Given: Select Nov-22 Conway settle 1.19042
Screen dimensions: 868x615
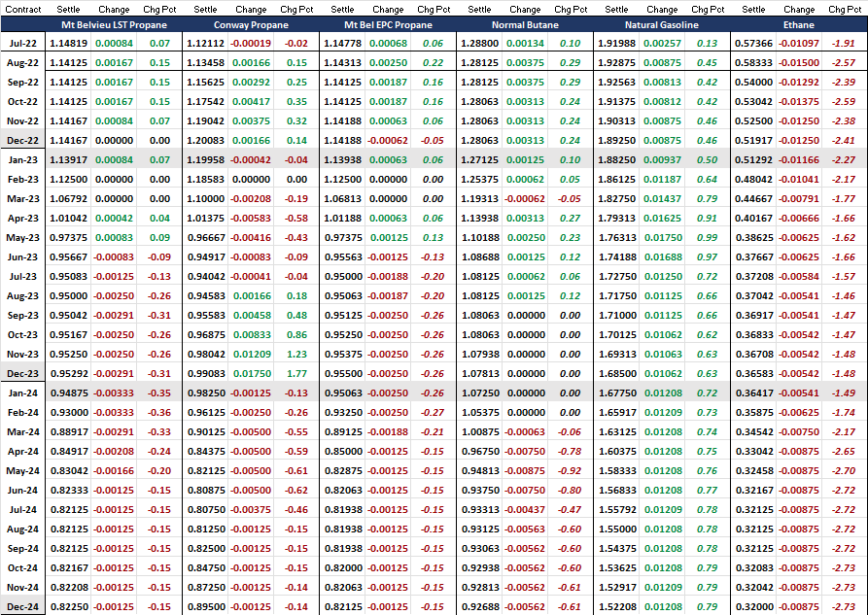Looking at the screenshot, I should [205, 120].
